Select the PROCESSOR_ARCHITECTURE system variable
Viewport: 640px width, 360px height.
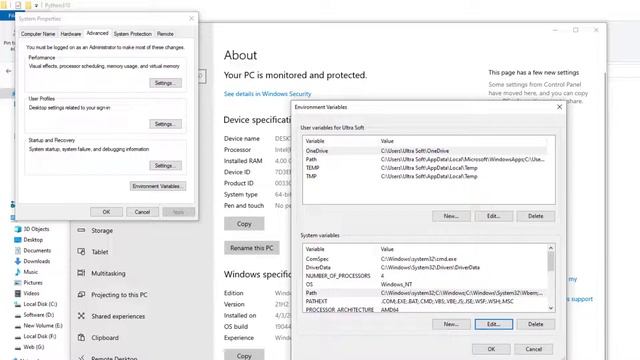click(x=425, y=309)
